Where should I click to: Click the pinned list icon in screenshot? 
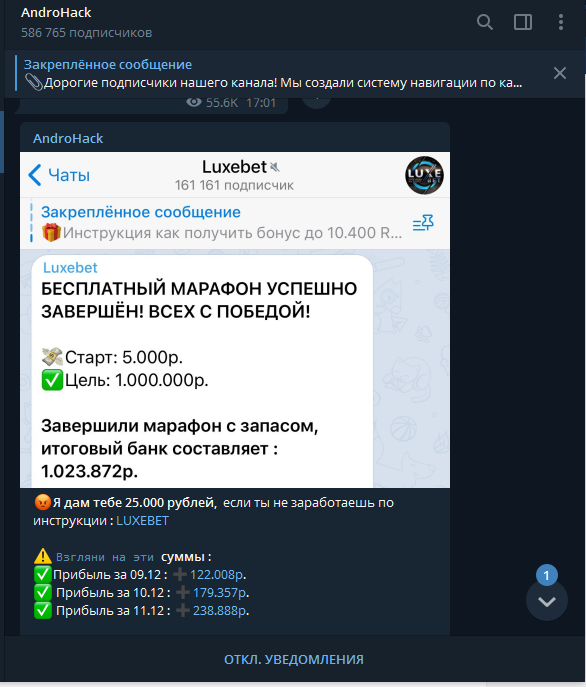423,223
